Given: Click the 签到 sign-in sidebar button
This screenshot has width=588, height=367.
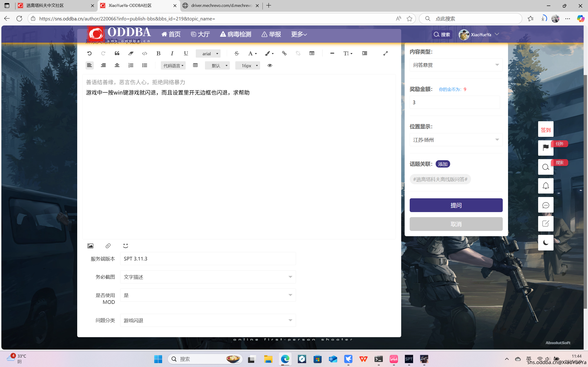Looking at the screenshot, I should click(546, 129).
